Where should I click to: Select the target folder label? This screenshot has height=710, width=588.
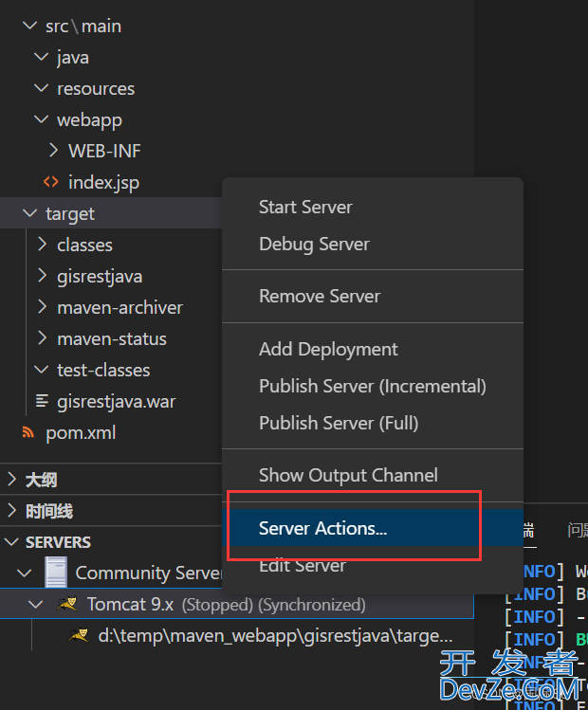[70, 214]
